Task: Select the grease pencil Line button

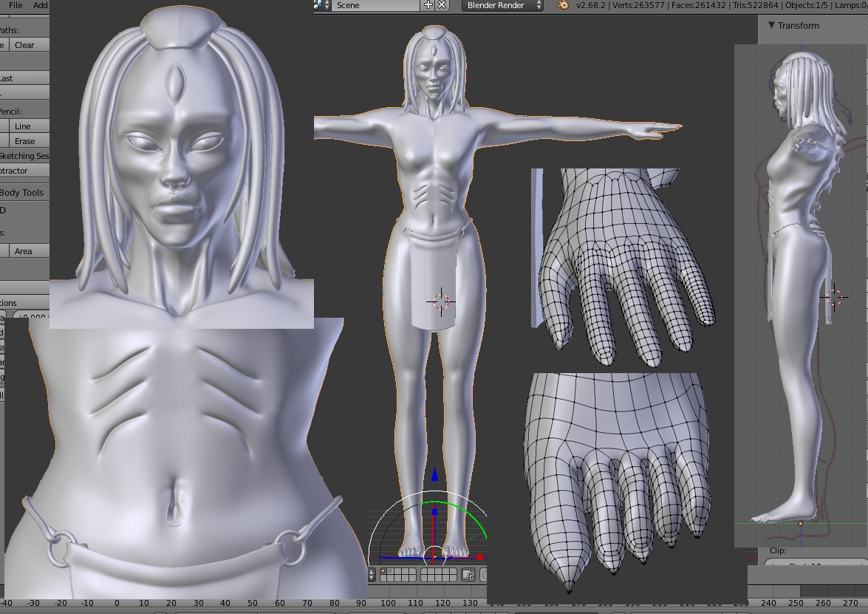Action: click(28, 126)
